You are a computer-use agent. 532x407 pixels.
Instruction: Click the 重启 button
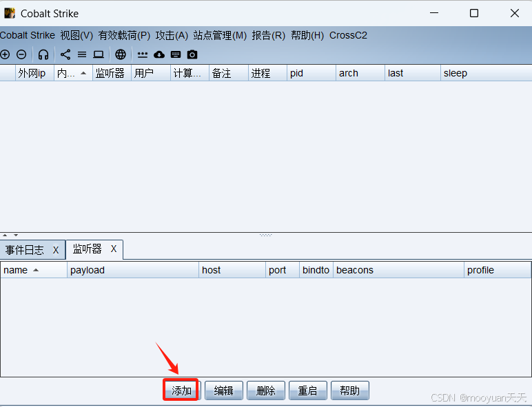308,390
